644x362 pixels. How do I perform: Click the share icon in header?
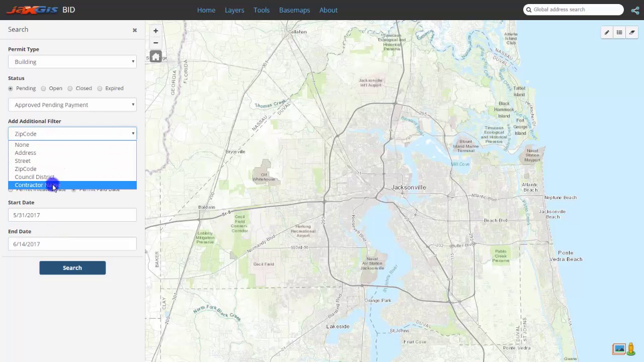pyautogui.click(x=635, y=10)
